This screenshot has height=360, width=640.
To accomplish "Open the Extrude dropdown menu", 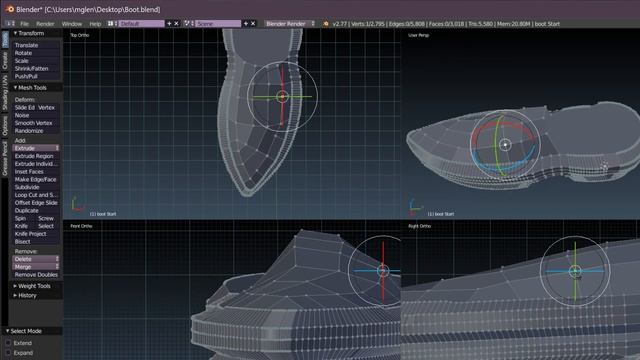I will 36,148.
